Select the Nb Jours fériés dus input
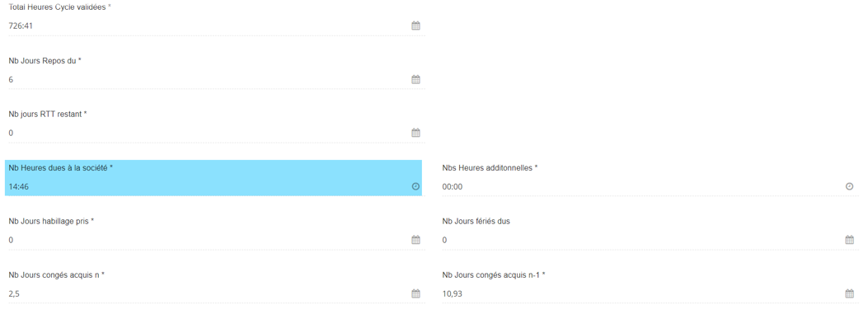This screenshot has height=314, width=868. click(x=642, y=240)
